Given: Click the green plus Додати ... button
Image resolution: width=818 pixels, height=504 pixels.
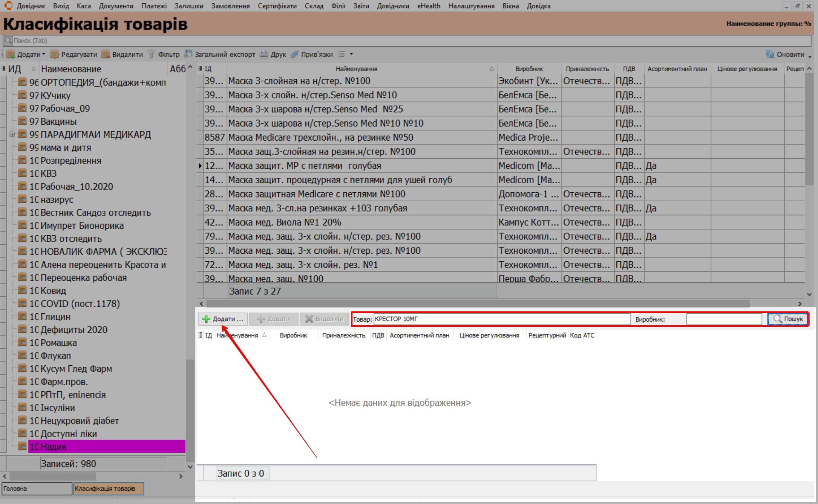Looking at the screenshot, I should [222, 319].
